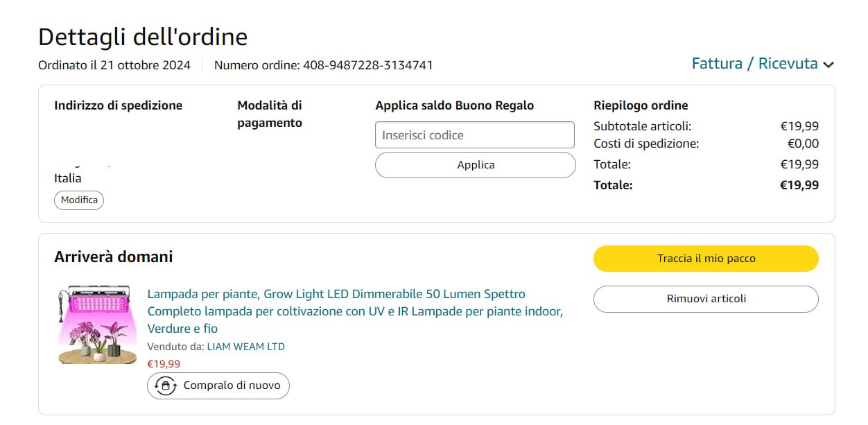Click the Compralo di nuovo button label

pyautogui.click(x=232, y=385)
